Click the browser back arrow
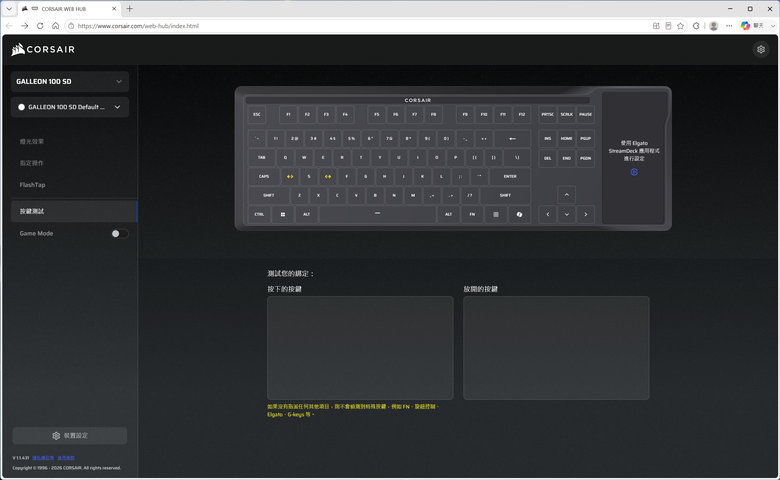The width and height of the screenshot is (780, 480). click(x=9, y=26)
